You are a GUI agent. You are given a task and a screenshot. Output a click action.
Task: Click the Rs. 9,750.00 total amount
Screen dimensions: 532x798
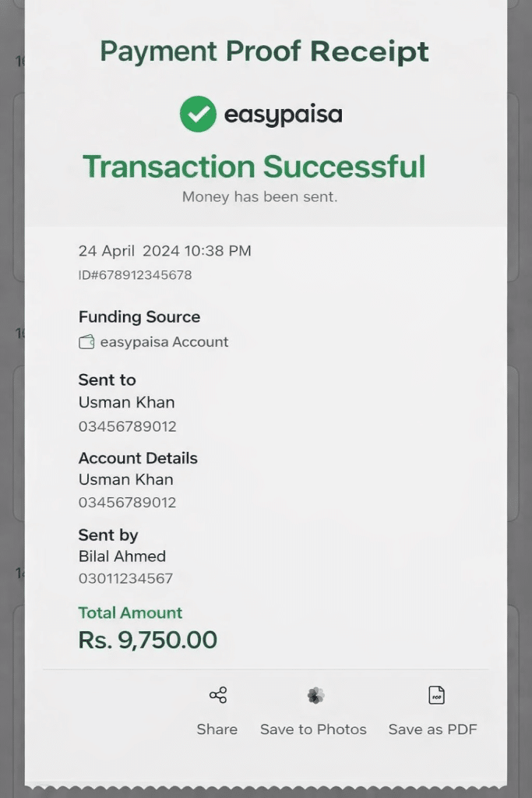(x=147, y=640)
